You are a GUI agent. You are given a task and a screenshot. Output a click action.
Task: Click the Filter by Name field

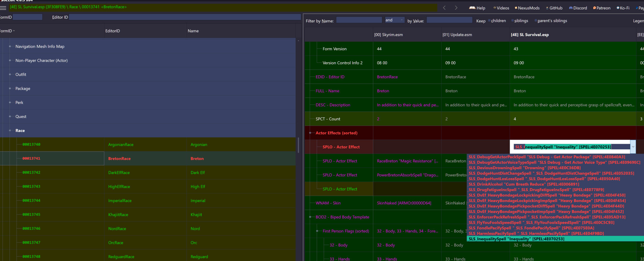point(359,20)
